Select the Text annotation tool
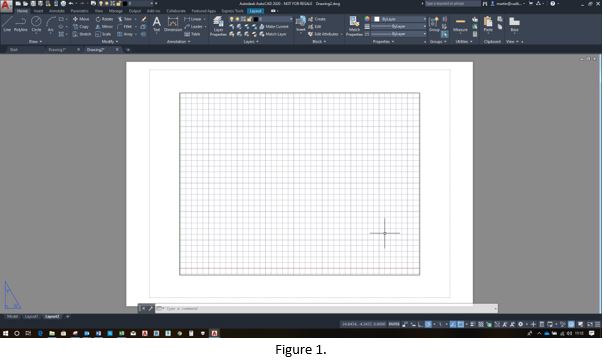This screenshot has height=360, width=604. [156, 24]
